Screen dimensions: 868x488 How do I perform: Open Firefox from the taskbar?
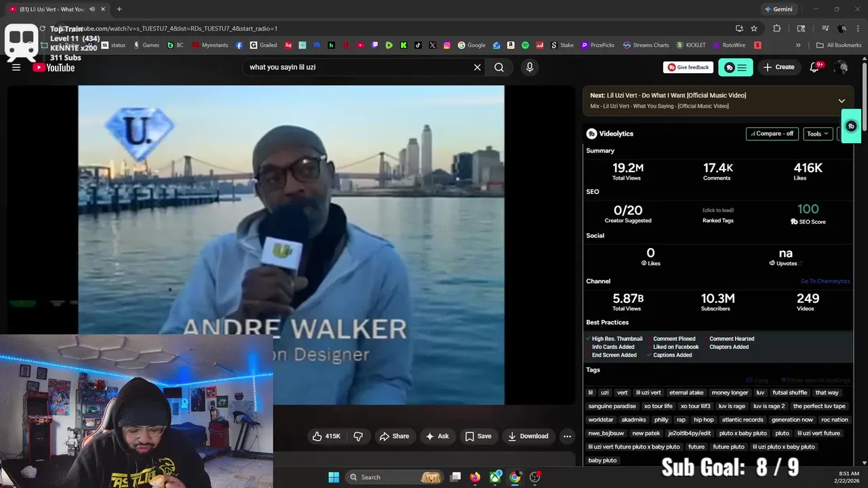pos(475,477)
